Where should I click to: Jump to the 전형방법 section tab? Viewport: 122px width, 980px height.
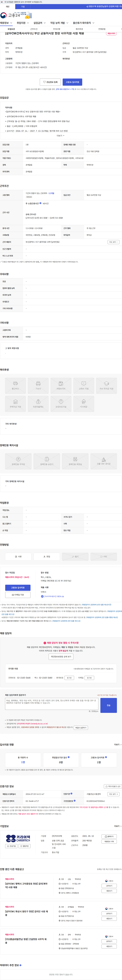102,29
